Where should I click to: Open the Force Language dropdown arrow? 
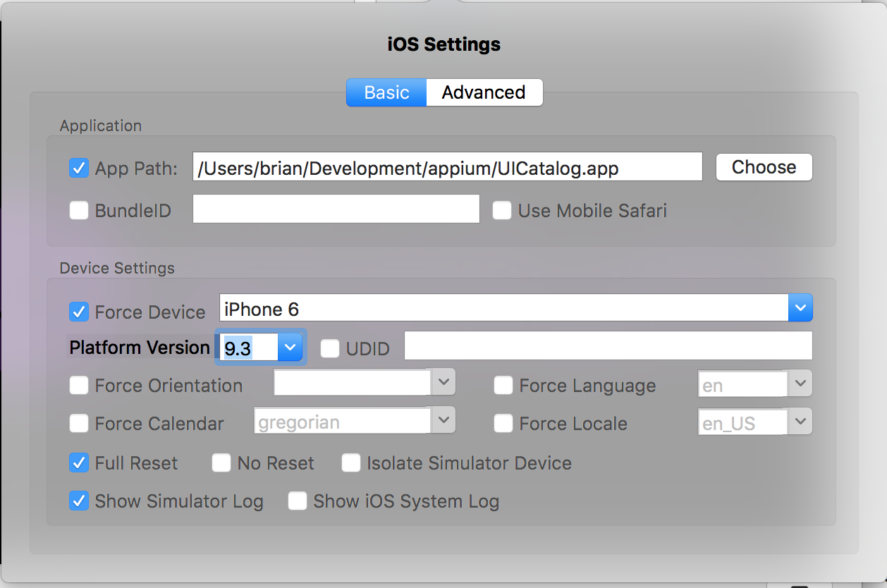(800, 383)
